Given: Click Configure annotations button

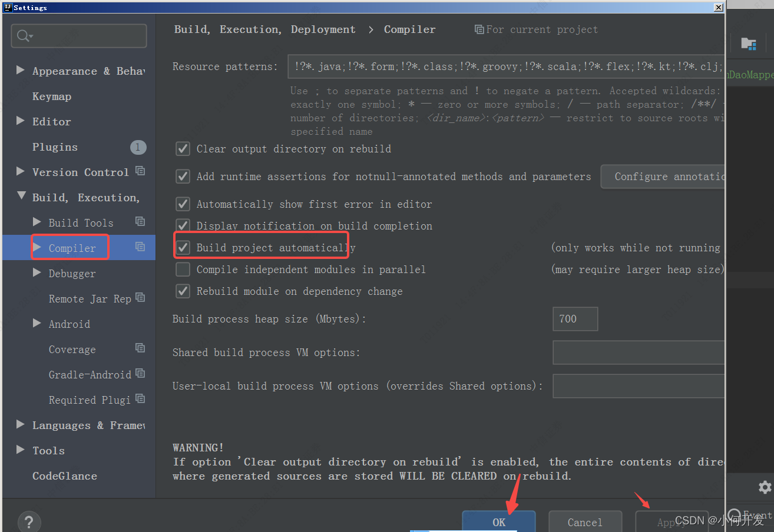Looking at the screenshot, I should click(x=663, y=177).
